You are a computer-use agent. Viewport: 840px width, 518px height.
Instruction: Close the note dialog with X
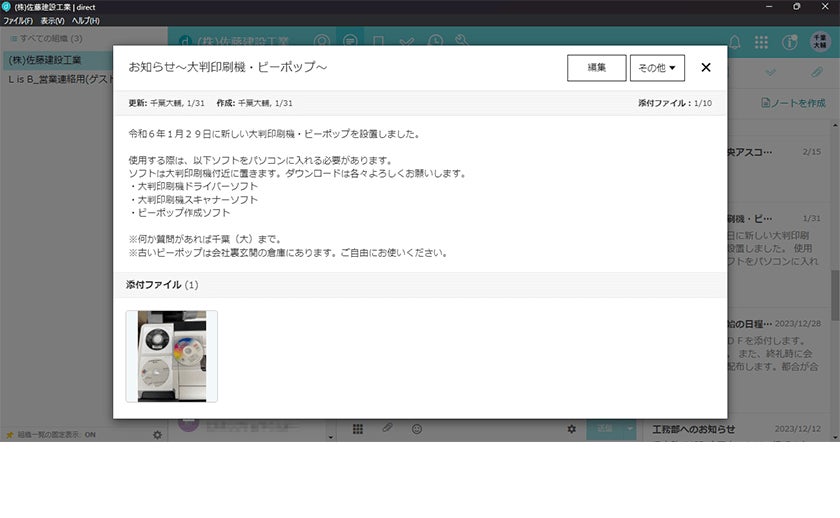[x=706, y=67]
